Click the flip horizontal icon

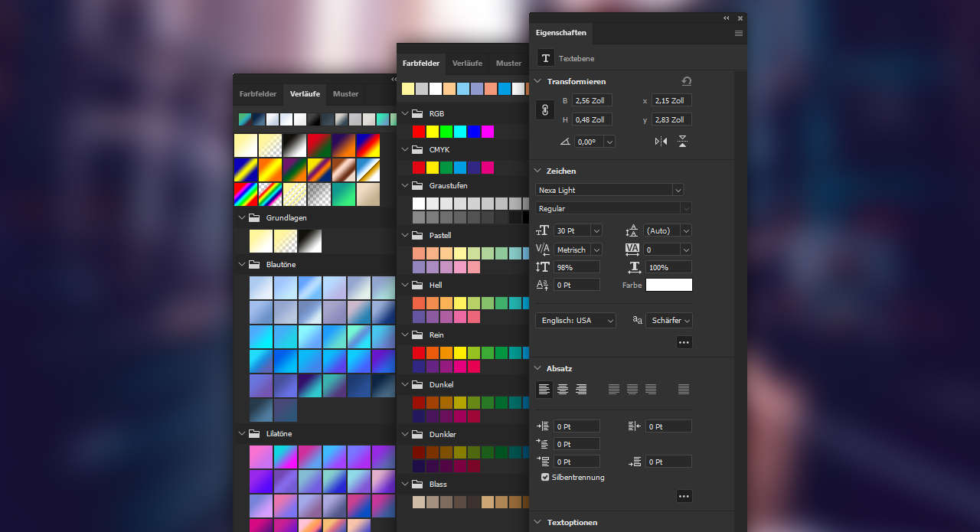pos(661,142)
